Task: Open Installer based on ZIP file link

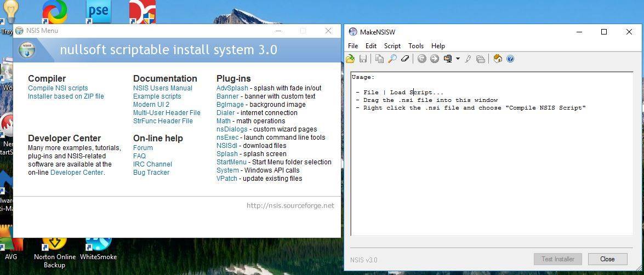Action: pos(66,96)
